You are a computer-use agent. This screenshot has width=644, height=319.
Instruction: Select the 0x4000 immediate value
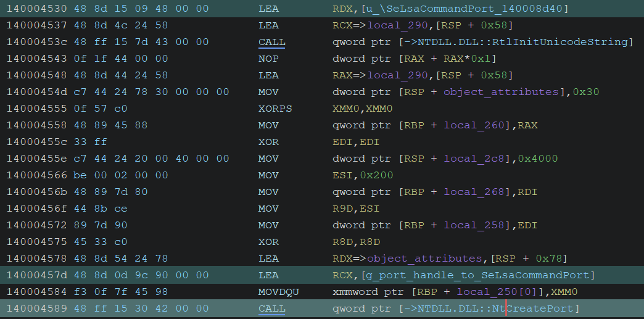538,159
